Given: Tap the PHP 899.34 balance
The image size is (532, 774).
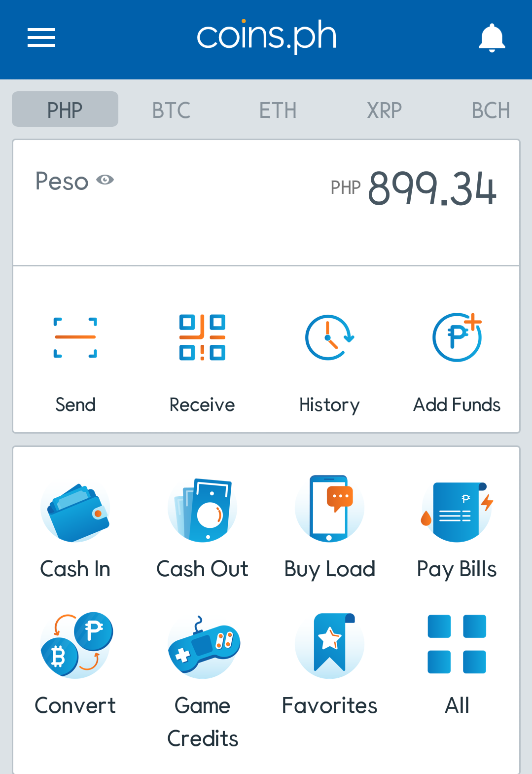Looking at the screenshot, I should click(413, 188).
